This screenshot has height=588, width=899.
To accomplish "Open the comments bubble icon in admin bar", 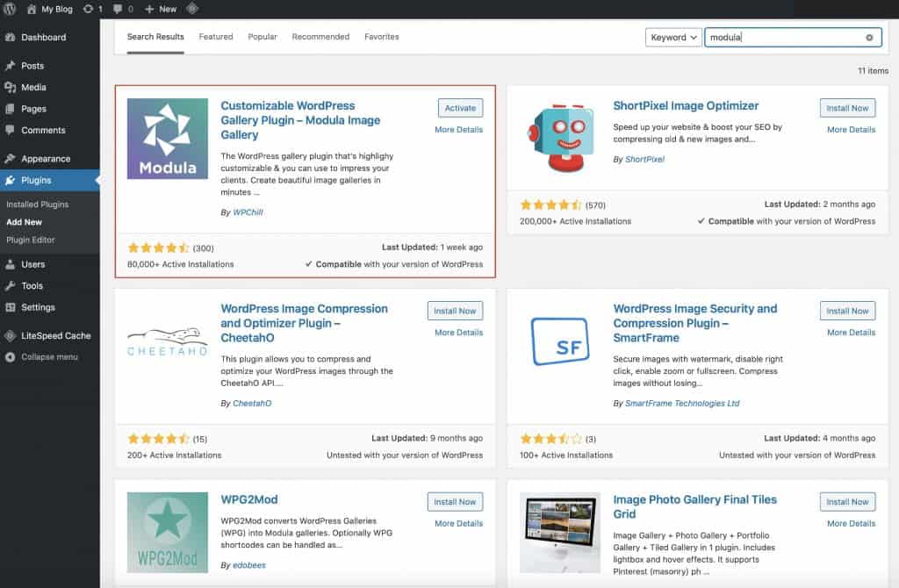I will tap(118, 9).
